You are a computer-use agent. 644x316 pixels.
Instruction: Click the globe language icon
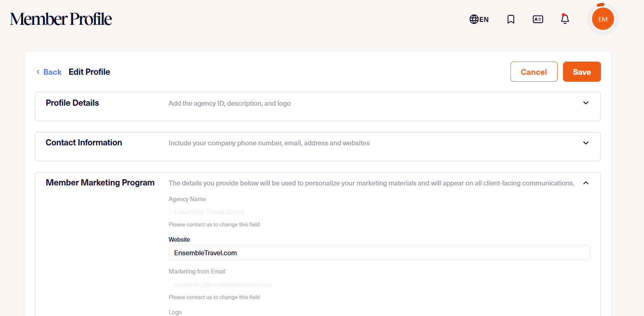474,19
